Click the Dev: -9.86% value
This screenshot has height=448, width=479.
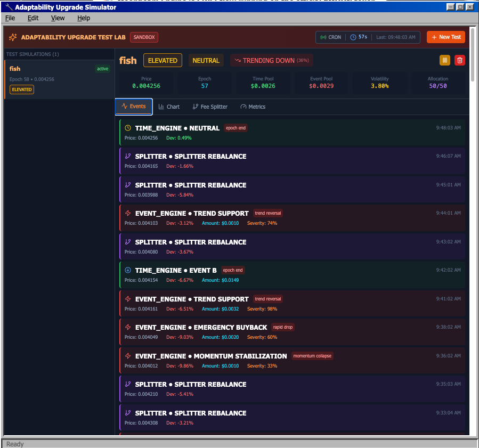180,366
